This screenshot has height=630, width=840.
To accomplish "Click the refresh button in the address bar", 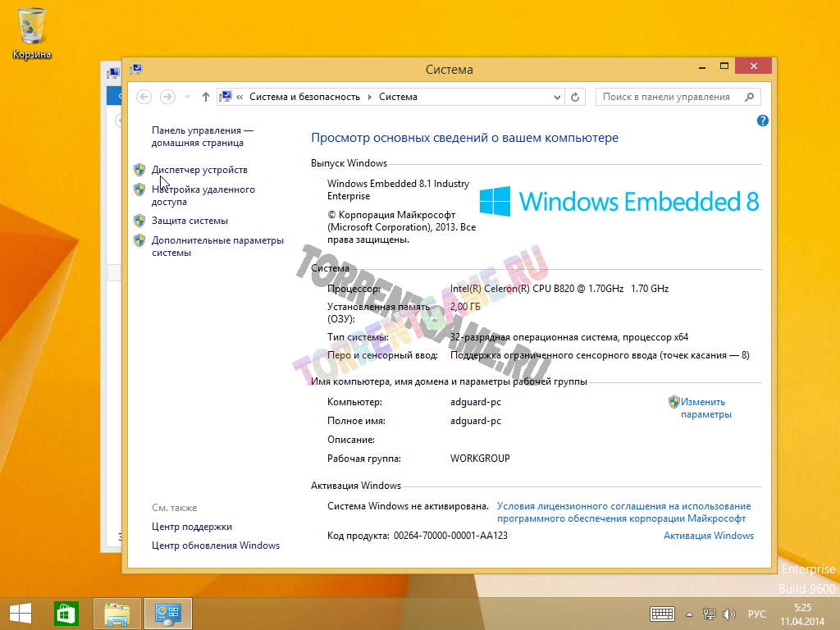I will 576,97.
